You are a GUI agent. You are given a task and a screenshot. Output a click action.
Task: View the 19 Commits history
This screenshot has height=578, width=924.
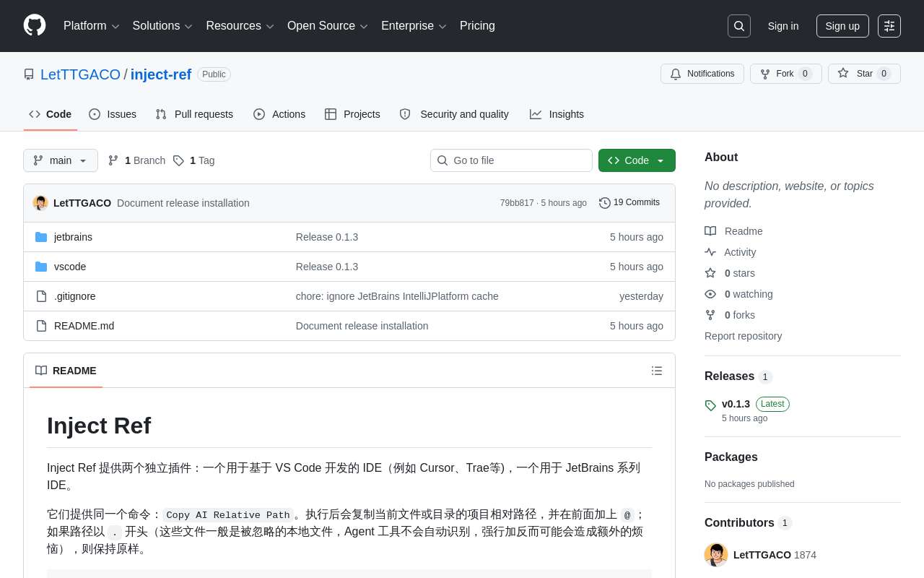pyautogui.click(x=629, y=203)
